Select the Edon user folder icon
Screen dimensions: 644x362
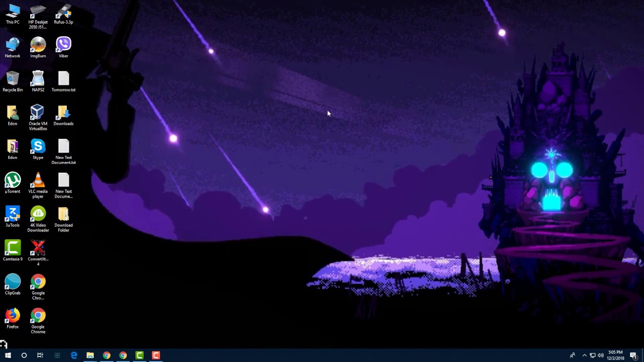click(x=13, y=115)
